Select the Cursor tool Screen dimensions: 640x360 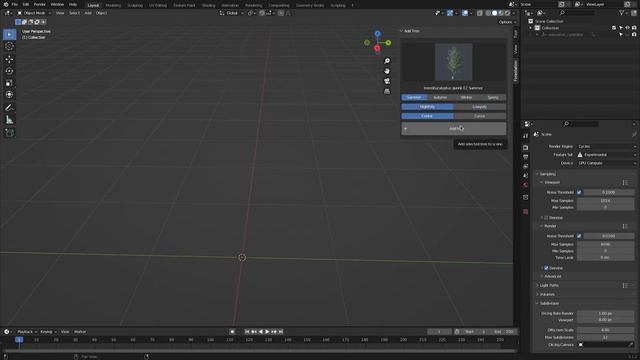9,47
